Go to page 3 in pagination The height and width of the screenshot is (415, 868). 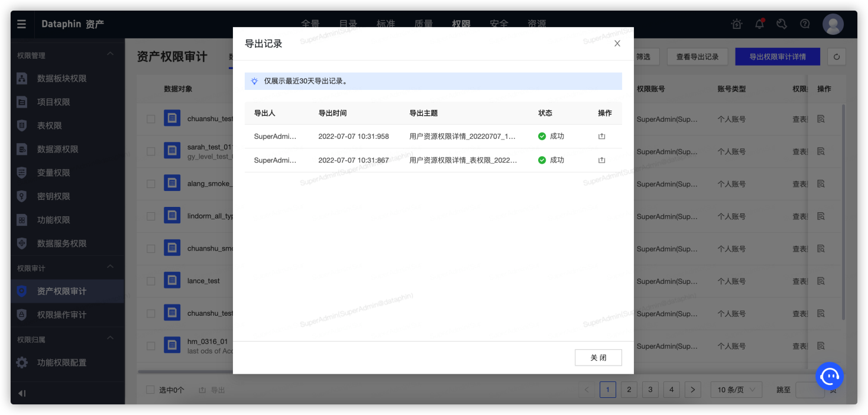[x=650, y=390]
